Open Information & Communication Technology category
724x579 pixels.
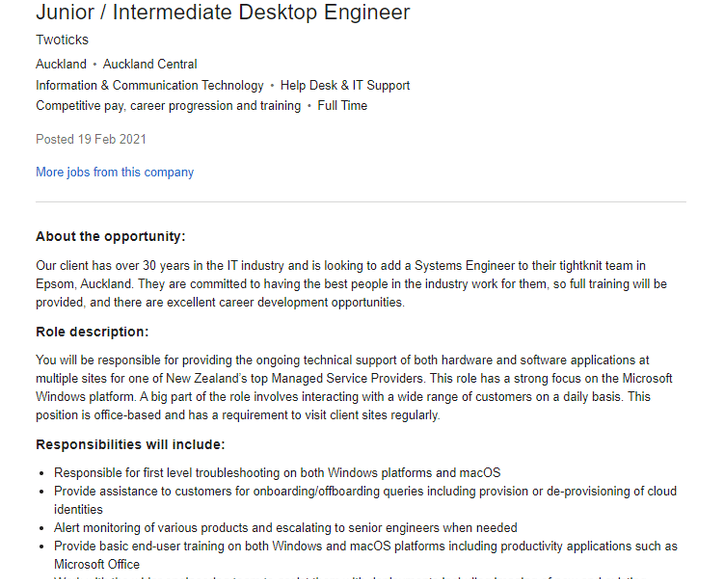150,86
